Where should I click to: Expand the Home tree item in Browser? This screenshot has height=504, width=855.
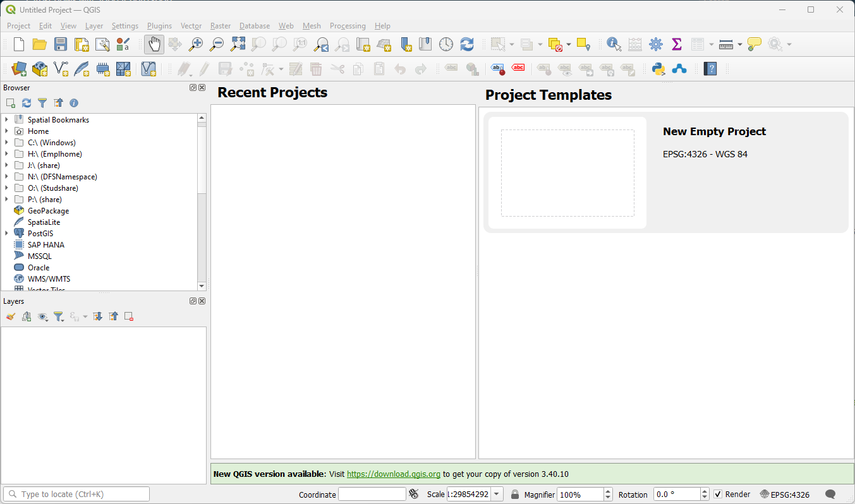6,131
